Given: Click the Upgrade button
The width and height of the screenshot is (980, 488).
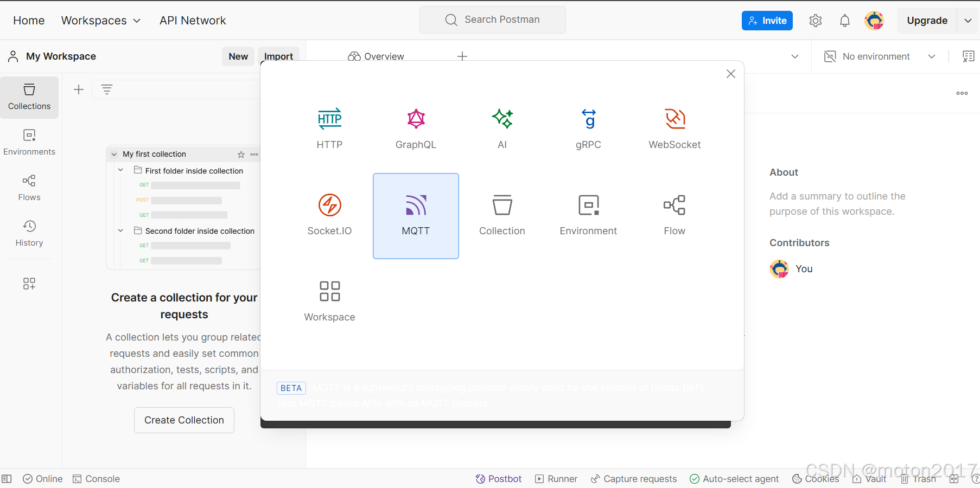Looking at the screenshot, I should pos(927,21).
